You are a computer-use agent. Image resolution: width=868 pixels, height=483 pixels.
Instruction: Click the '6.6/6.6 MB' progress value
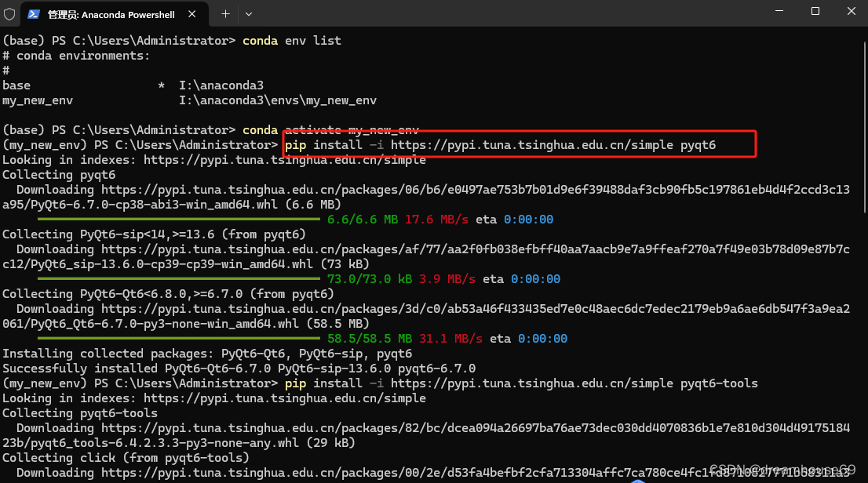tap(363, 219)
